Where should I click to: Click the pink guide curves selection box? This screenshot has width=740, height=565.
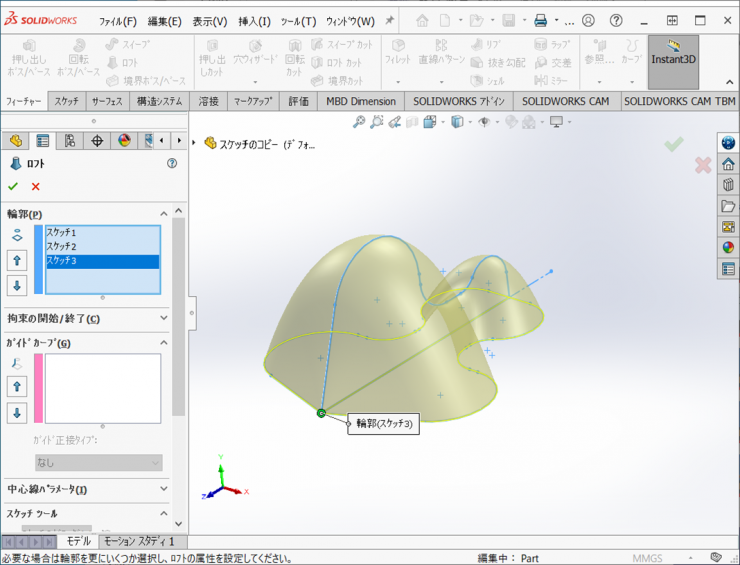pyautogui.click(x=103, y=388)
